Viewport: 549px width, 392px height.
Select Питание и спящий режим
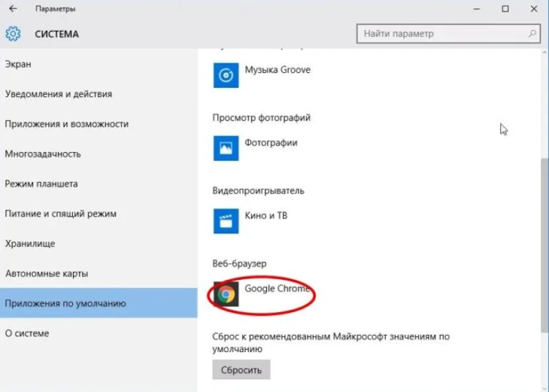[x=99, y=213]
